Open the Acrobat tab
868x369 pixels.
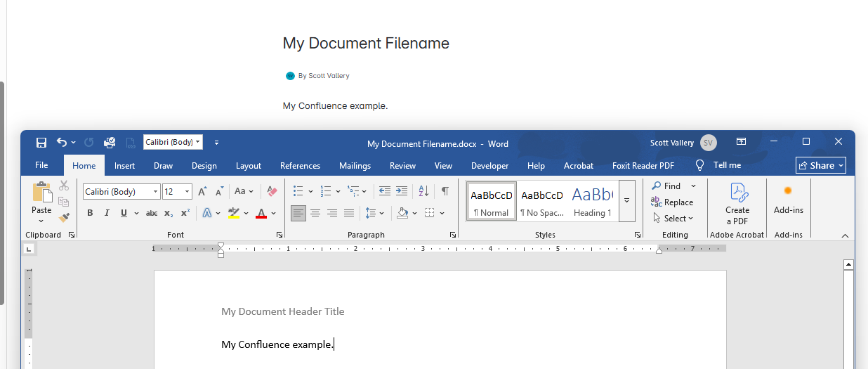point(579,166)
